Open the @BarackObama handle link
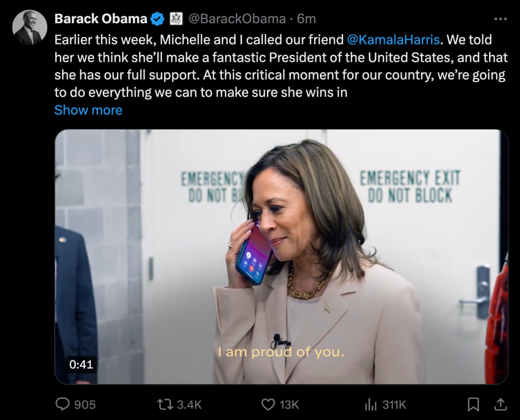The height and width of the screenshot is (420, 520). pos(237,19)
